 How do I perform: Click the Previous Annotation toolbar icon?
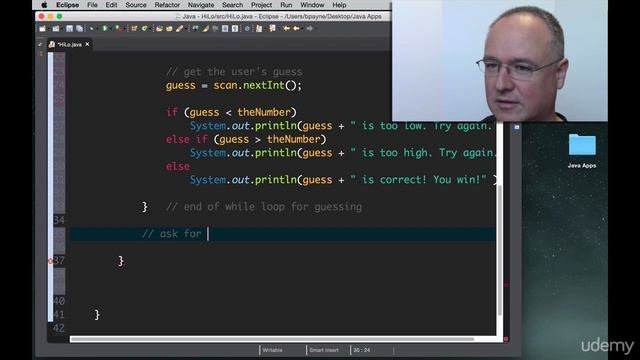[272, 29]
